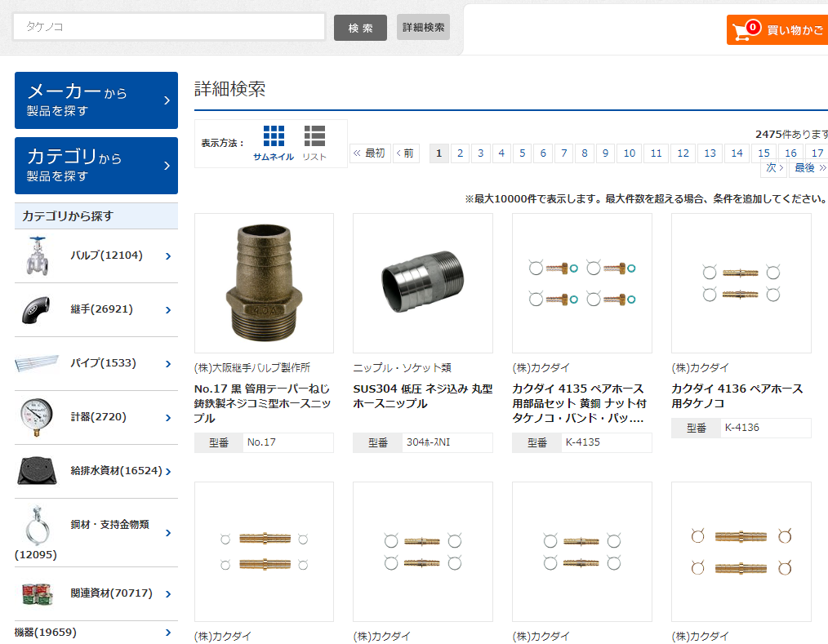Click the タケノコ search input field
Viewport: 828px width, 644px height.
(169, 27)
